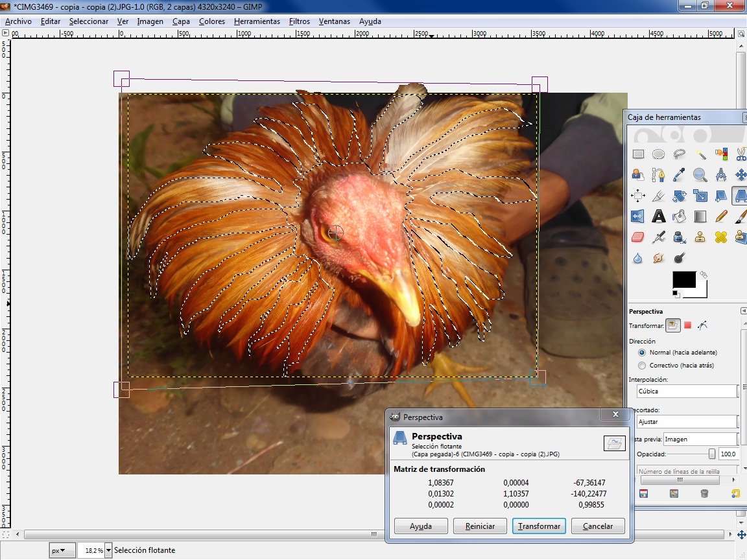Select the Fuzzy Select magic wand tool
The image size is (747, 560).
pos(700,154)
